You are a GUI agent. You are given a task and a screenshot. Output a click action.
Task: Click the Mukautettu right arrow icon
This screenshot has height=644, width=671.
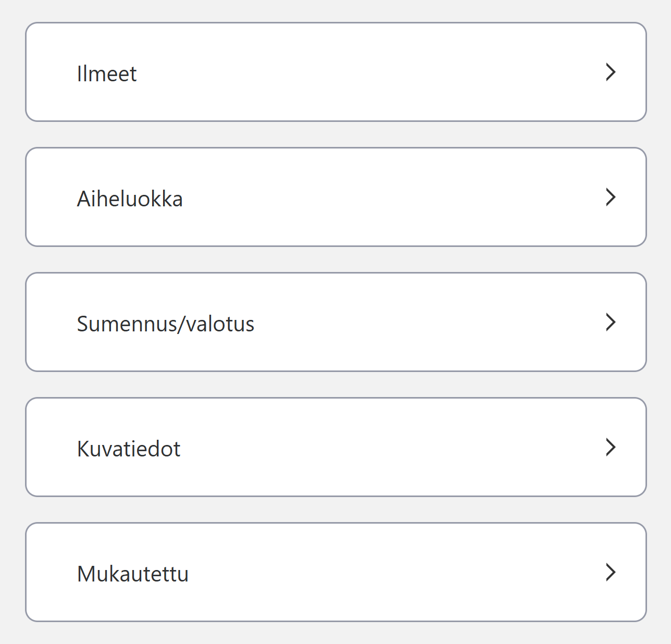(x=611, y=572)
